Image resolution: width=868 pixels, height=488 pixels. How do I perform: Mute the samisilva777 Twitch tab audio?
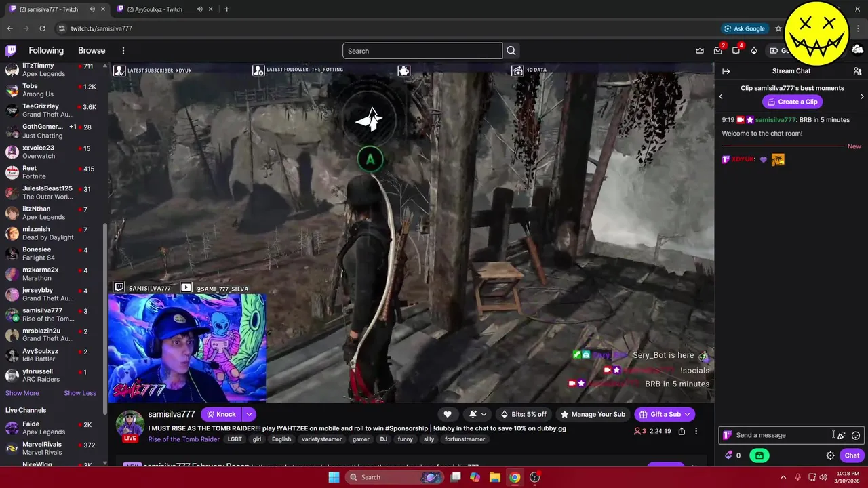[92, 9]
